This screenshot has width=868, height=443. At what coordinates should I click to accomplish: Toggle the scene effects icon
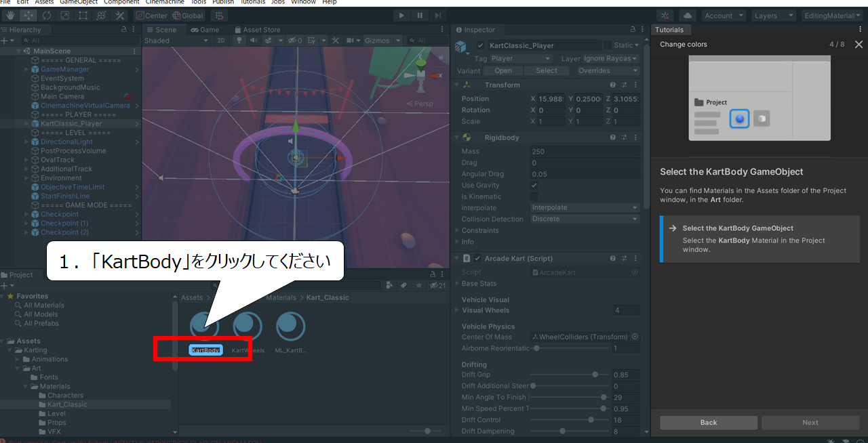268,41
